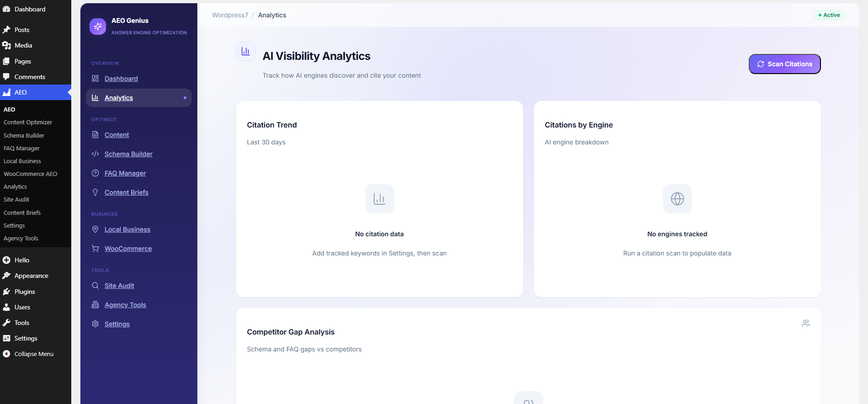
Task: Click the Users person icon
Action: pos(6,307)
